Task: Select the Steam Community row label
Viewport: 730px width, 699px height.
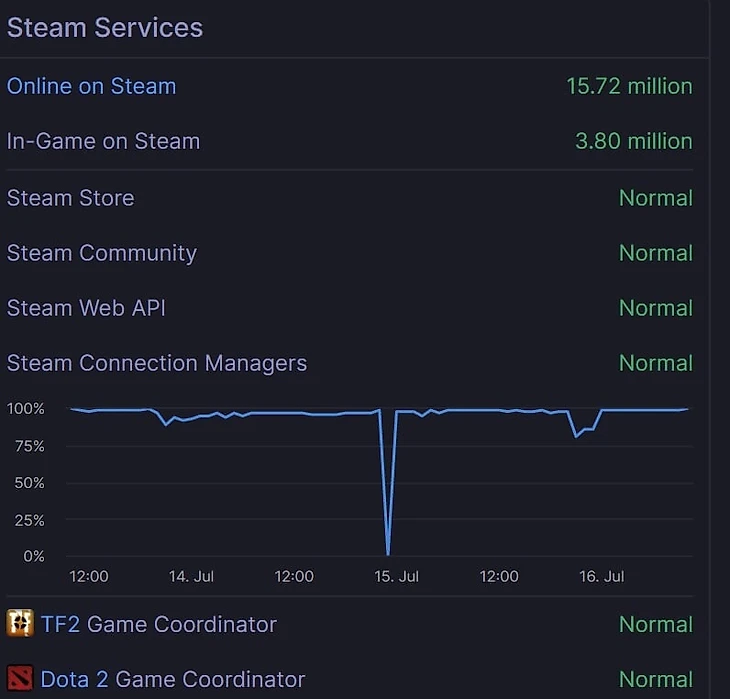Action: (x=101, y=253)
